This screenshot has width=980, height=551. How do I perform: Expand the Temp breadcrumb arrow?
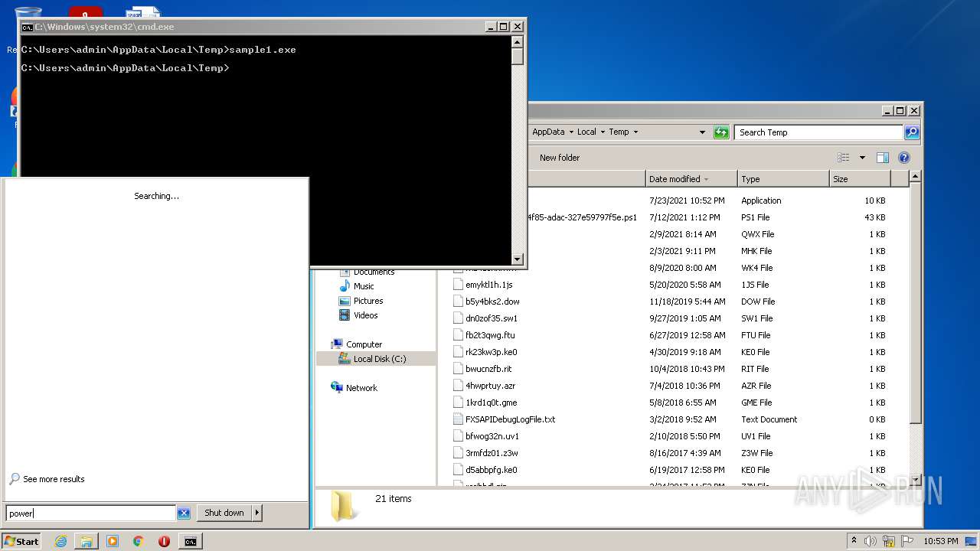point(635,132)
